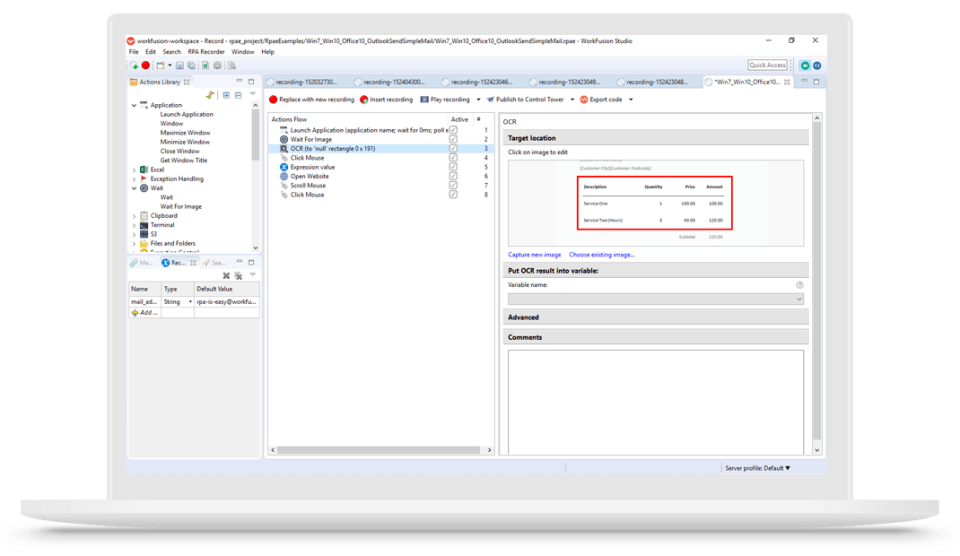Expand the Excel tree node
Viewport: 960px width, 556px height.
134,170
